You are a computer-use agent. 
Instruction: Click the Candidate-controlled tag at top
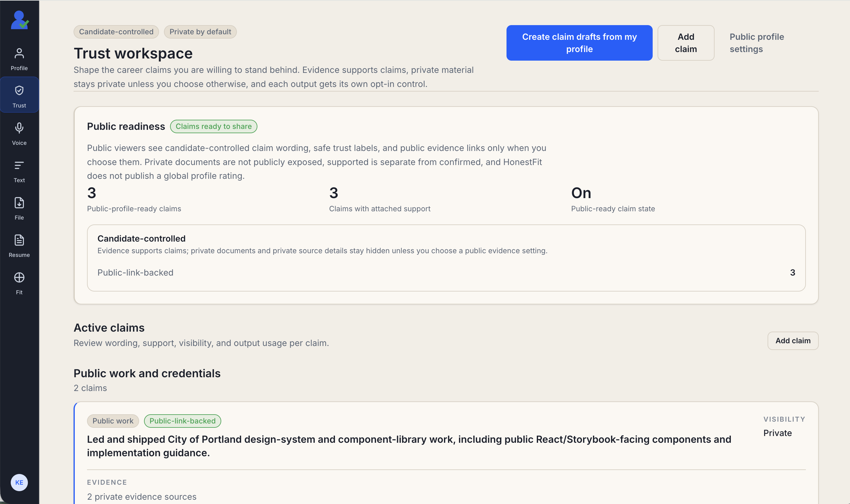click(x=116, y=32)
